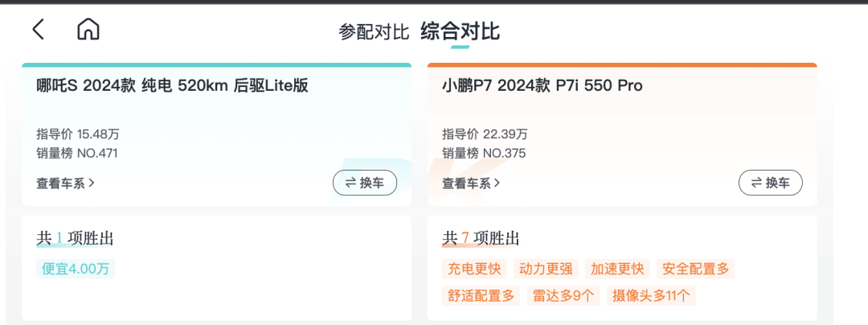
Task: Click the 安全配置多 tag
Action: (696, 269)
